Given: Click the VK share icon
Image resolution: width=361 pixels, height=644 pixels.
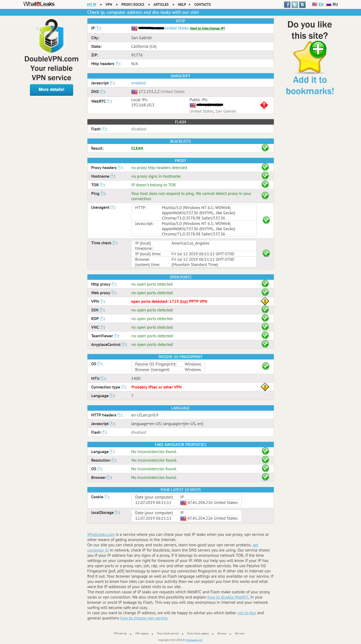Looking at the screenshot, I should 302,4.
